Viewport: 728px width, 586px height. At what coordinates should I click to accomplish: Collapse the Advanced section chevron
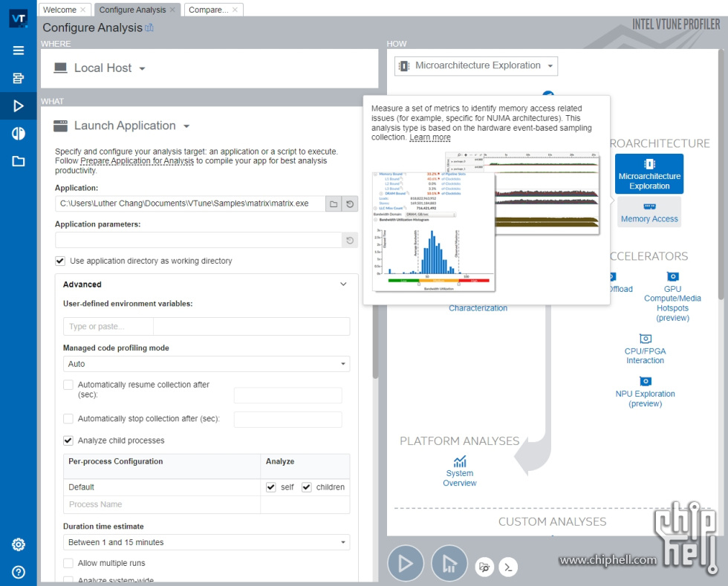click(x=343, y=284)
